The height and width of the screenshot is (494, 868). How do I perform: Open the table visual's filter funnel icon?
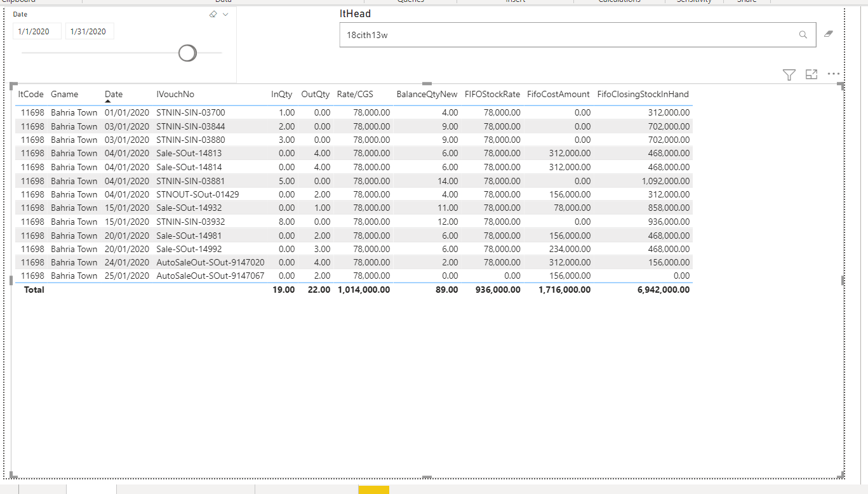(x=789, y=75)
